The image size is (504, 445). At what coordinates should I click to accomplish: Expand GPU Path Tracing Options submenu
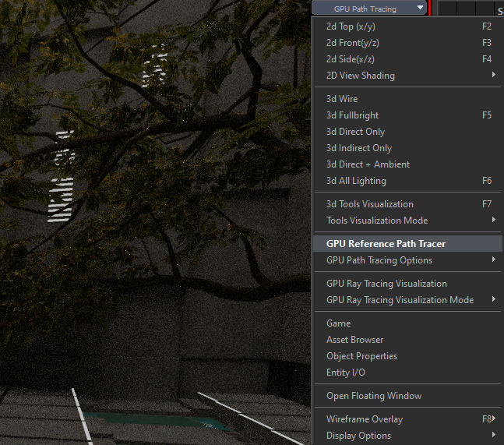pos(407,260)
